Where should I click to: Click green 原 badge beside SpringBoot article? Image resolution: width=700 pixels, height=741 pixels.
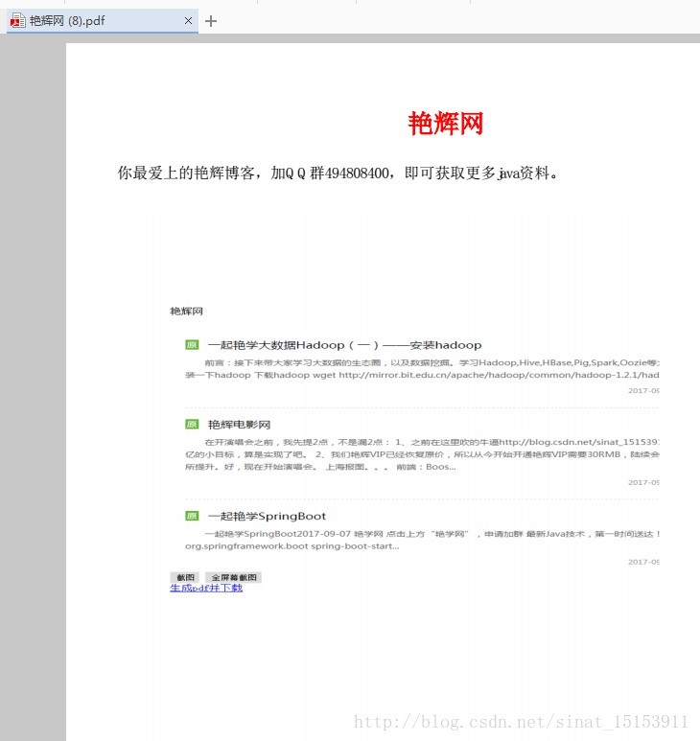coord(192,516)
